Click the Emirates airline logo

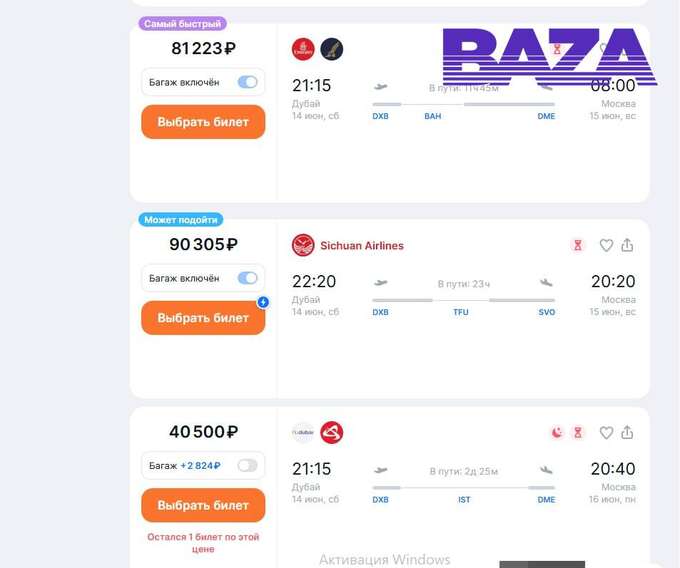pos(303,49)
